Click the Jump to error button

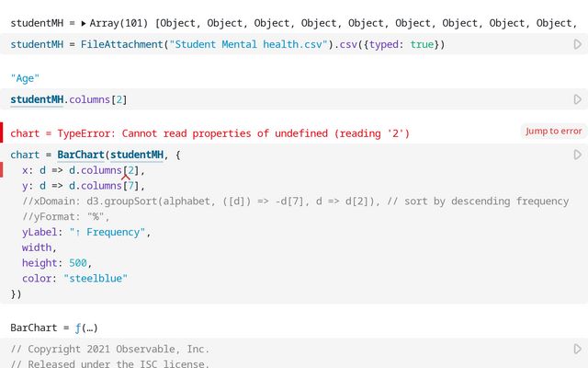click(x=553, y=132)
